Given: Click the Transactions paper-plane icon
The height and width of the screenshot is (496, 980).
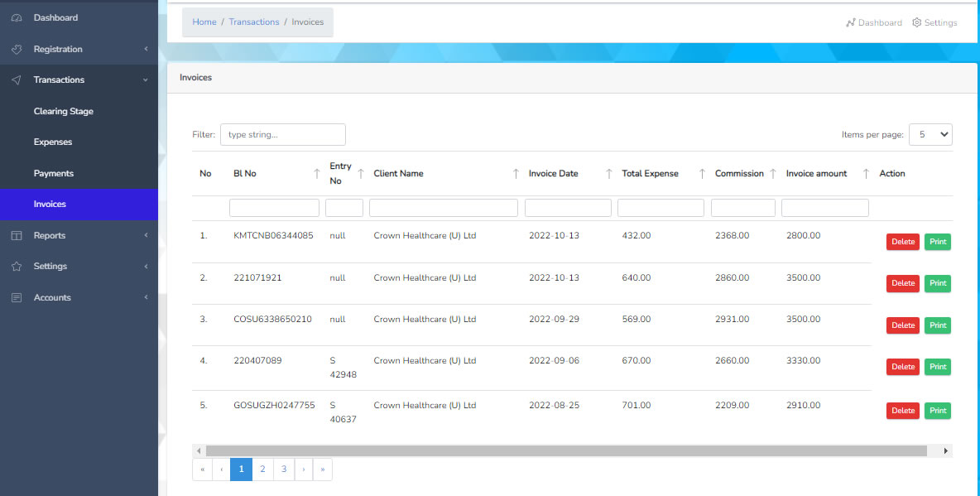Looking at the screenshot, I should [17, 80].
